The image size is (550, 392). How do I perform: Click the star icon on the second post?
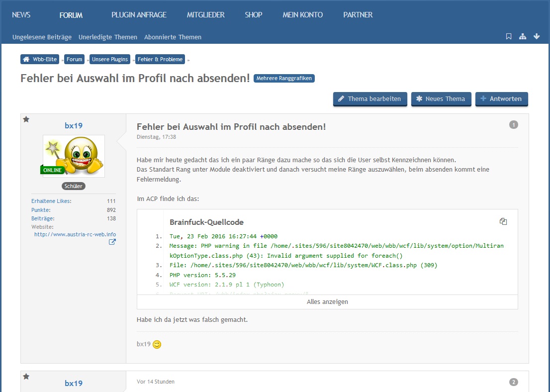[x=26, y=377]
